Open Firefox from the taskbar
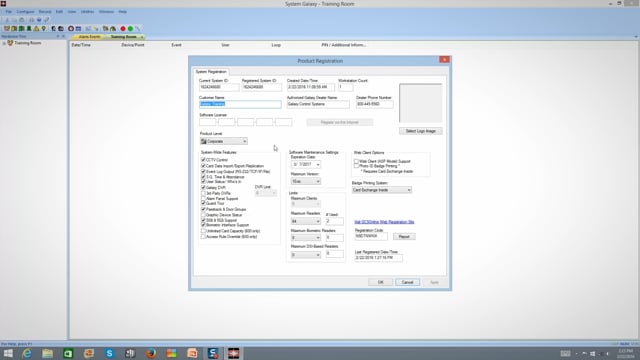 [151, 353]
